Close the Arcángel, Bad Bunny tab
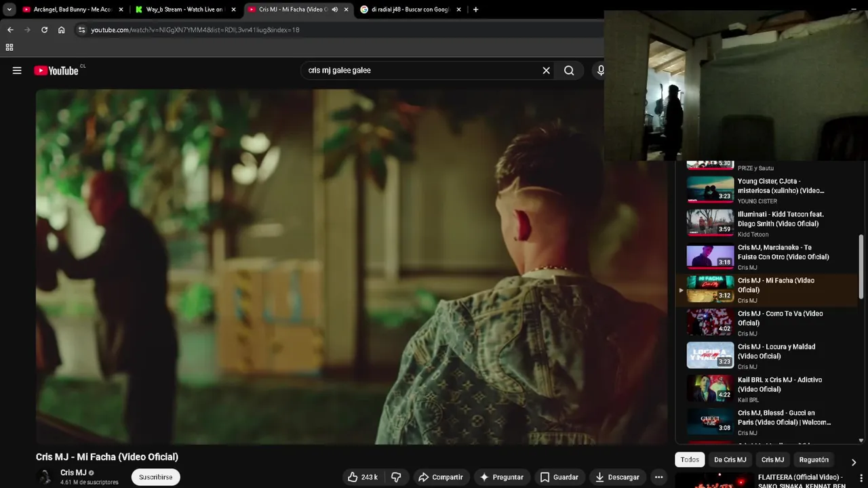 [x=121, y=9]
